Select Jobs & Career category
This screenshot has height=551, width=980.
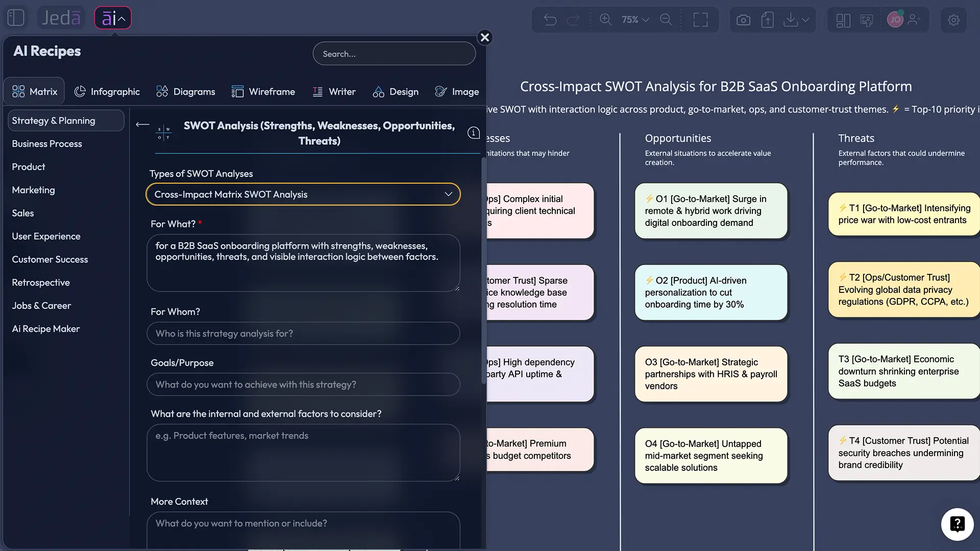coord(41,306)
